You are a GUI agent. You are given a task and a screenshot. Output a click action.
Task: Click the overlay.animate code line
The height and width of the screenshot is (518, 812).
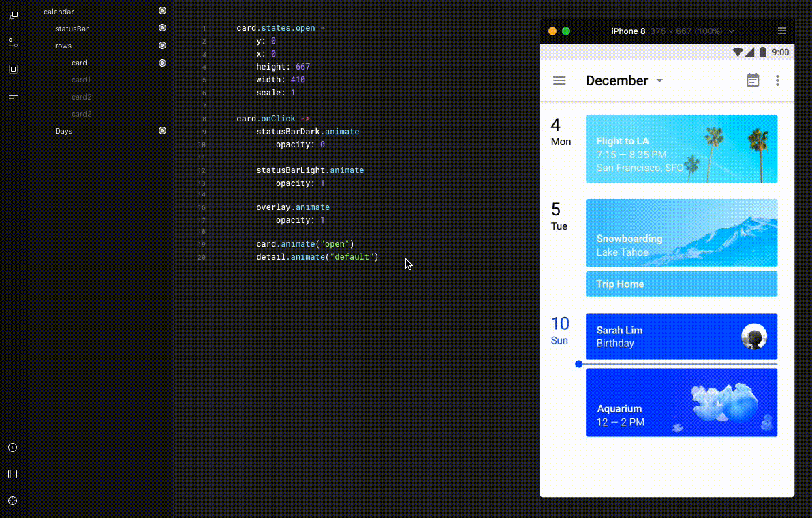293,207
